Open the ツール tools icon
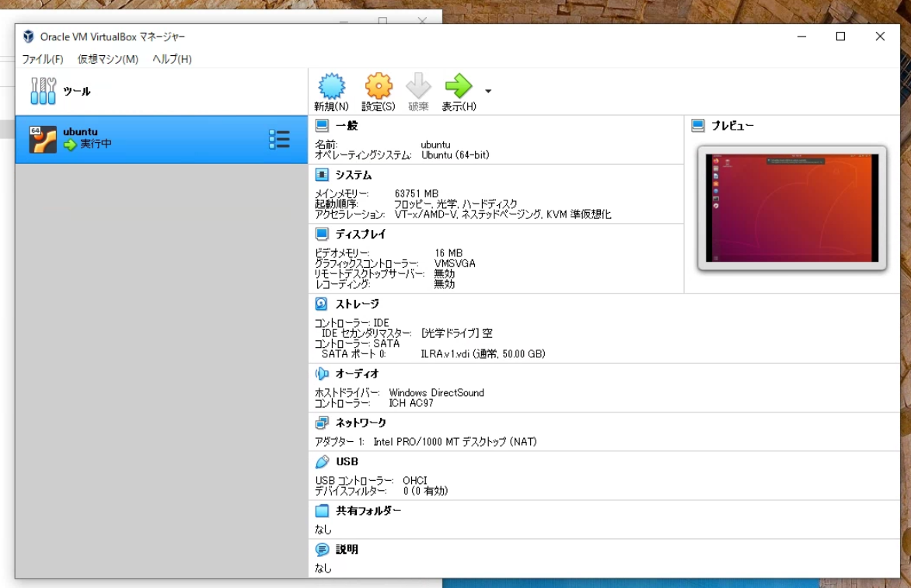The width and height of the screenshot is (911, 588). [x=43, y=91]
